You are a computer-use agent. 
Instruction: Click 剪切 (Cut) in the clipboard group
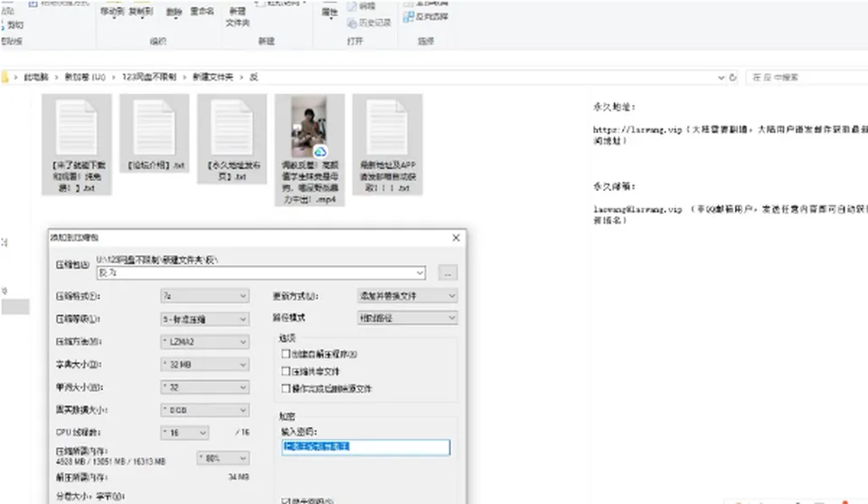pyautogui.click(x=12, y=25)
